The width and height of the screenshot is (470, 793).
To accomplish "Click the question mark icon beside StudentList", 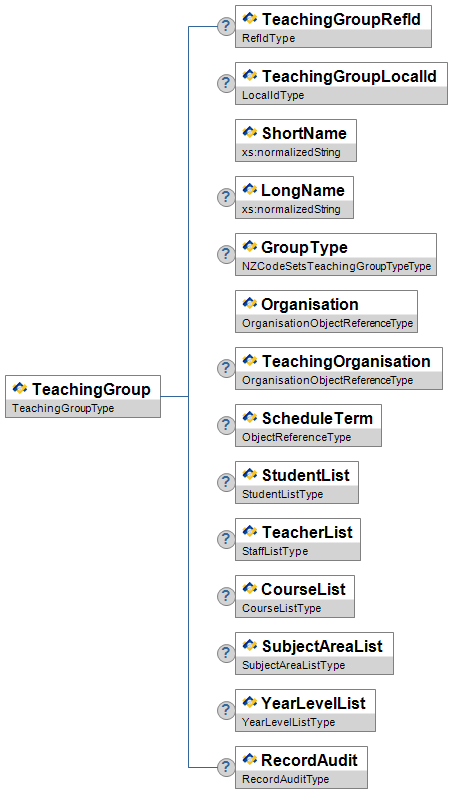I will click(x=226, y=482).
